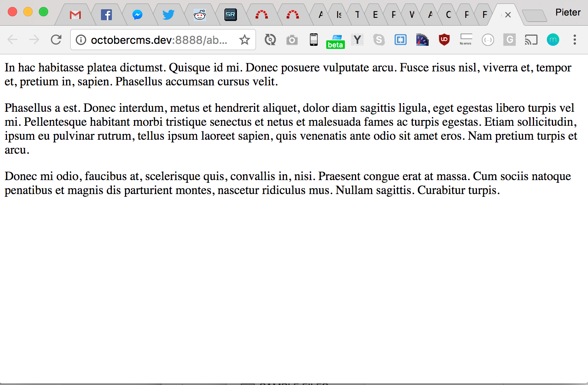
Task: Open the curly braces JSON extension
Action: pos(488,40)
